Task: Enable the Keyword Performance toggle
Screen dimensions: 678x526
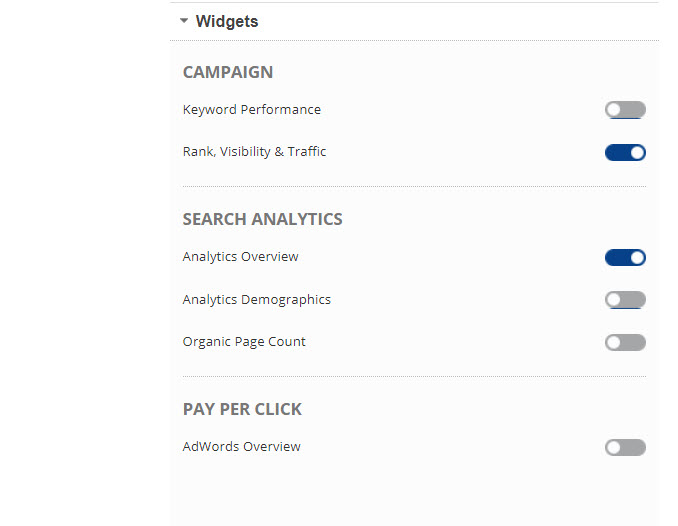Action: click(625, 110)
